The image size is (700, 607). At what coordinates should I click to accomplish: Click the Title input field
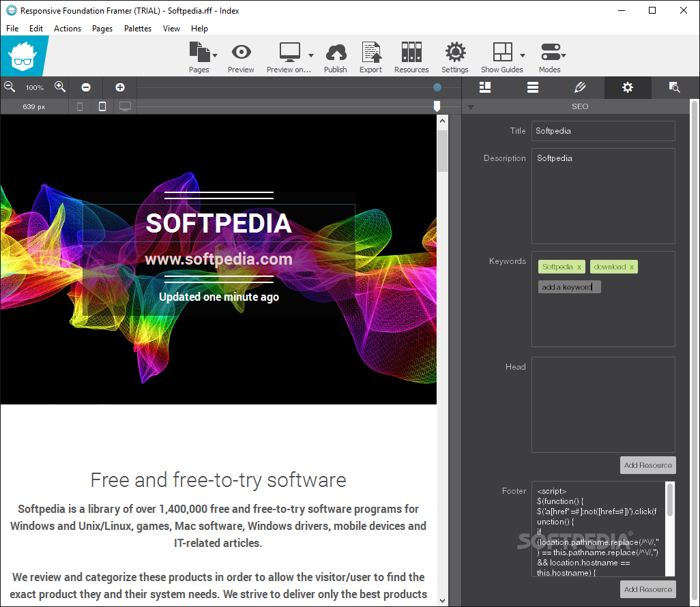[603, 131]
